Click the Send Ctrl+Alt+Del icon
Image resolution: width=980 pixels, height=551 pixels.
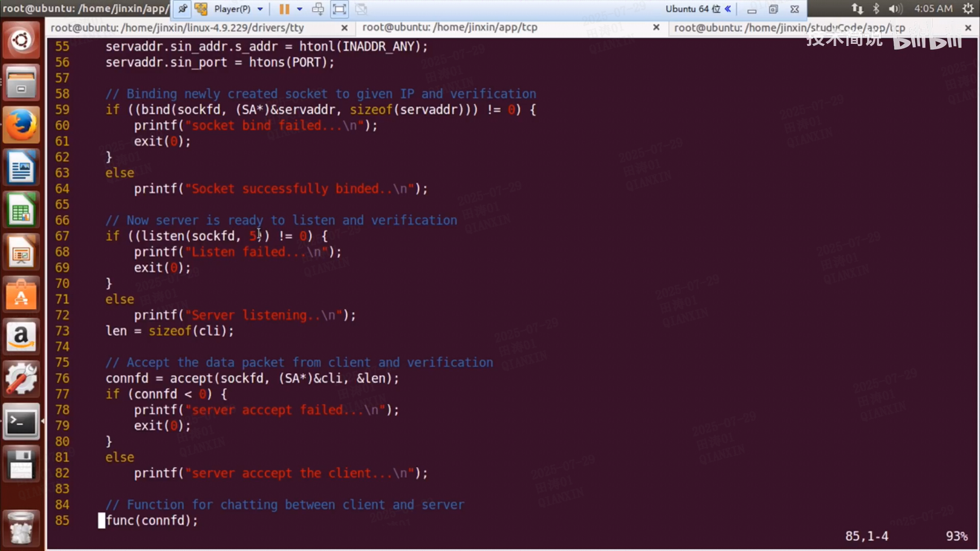click(x=318, y=9)
